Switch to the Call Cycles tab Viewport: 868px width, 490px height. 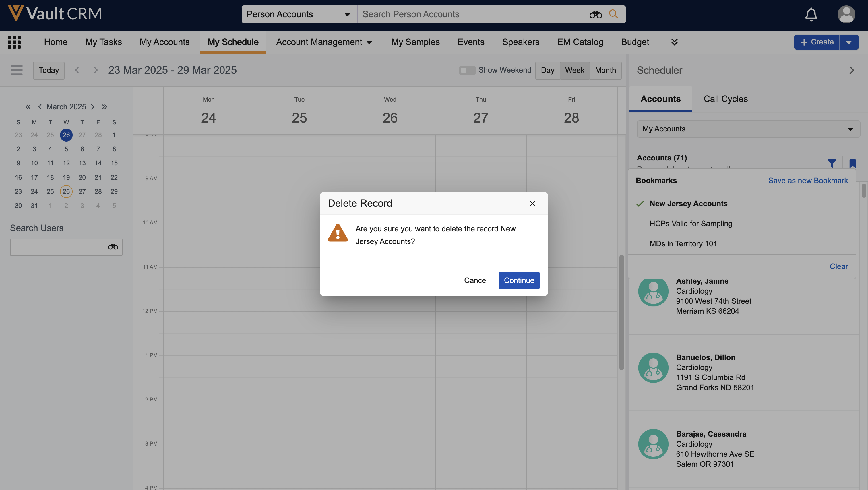[x=725, y=99]
